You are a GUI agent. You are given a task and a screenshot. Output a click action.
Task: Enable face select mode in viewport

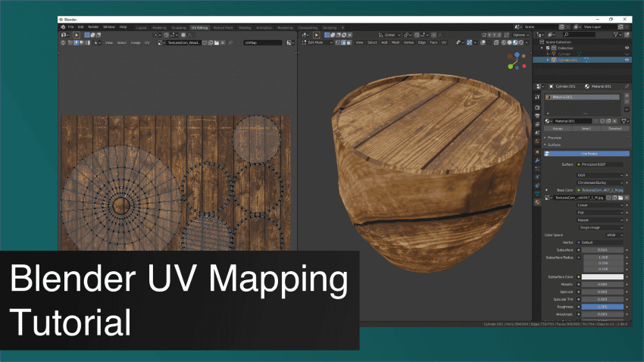(349, 42)
